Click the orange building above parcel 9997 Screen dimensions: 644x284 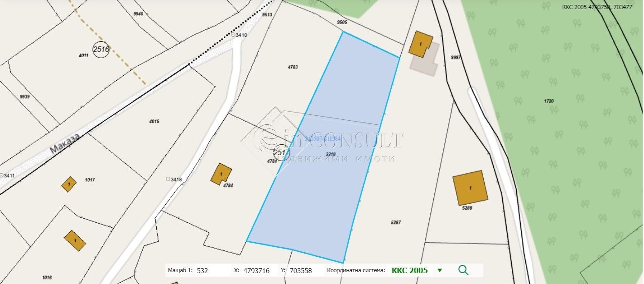click(421, 44)
